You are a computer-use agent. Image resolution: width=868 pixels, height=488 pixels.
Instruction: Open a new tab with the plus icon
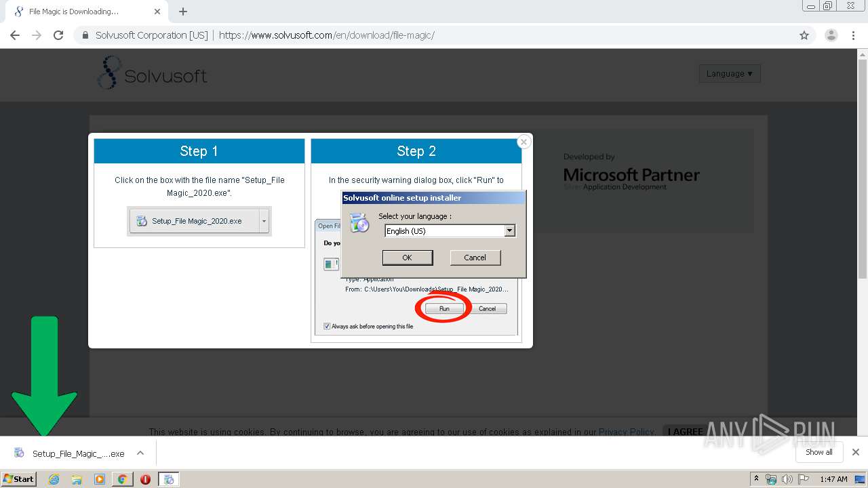pyautogui.click(x=183, y=12)
